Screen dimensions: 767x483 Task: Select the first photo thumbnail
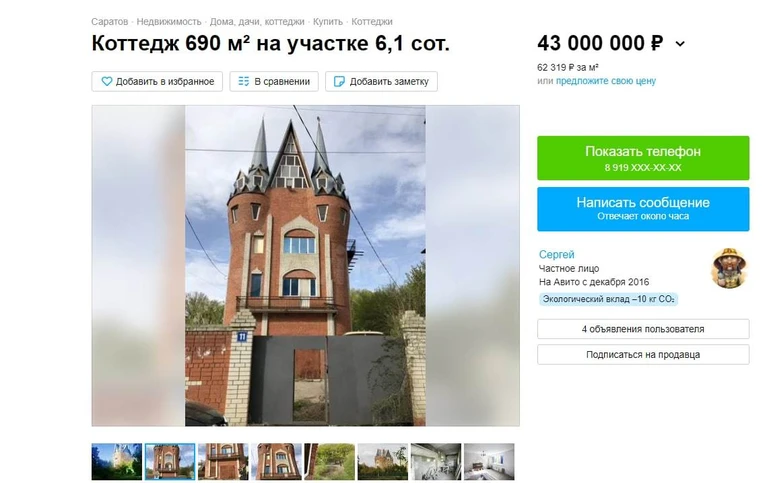(x=116, y=461)
